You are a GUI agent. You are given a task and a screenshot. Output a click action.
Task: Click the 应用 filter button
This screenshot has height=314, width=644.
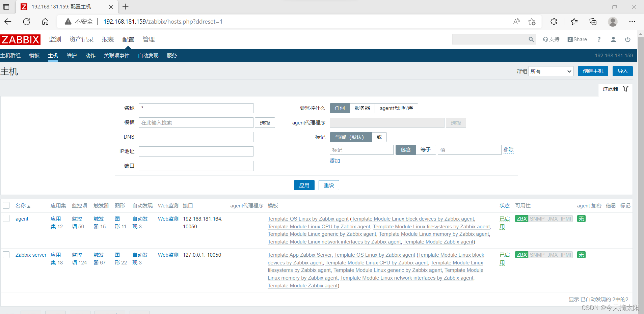[x=304, y=185]
